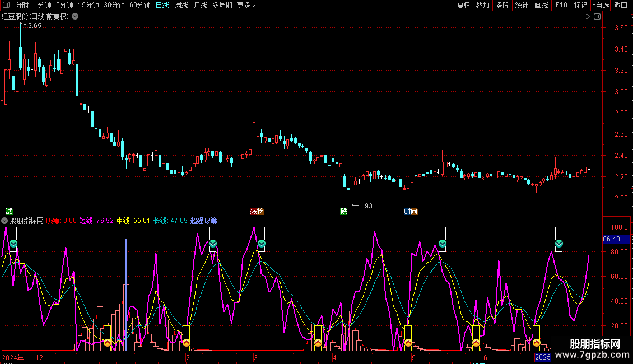
Task: Activate the 画线 drawing tool
Action: (541, 5)
